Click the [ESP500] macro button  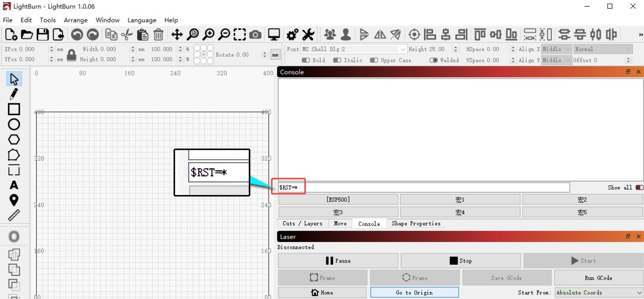338,200
